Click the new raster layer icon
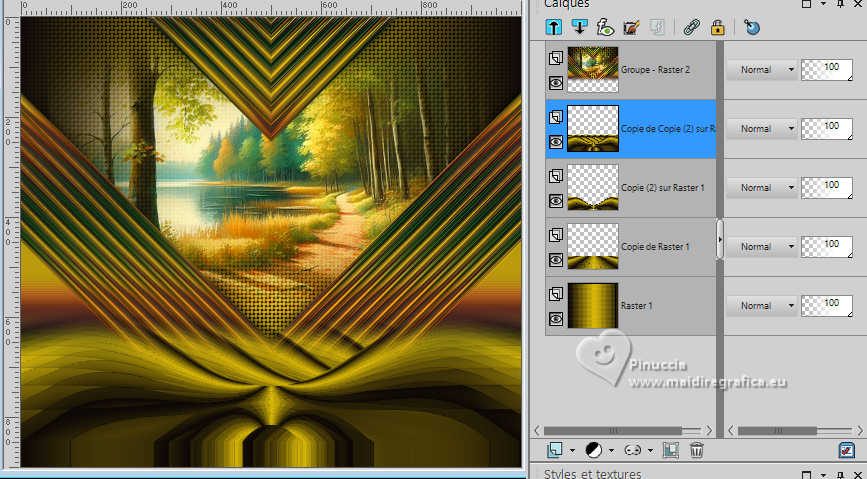Screen dimensions: 867x479 coord(555,450)
